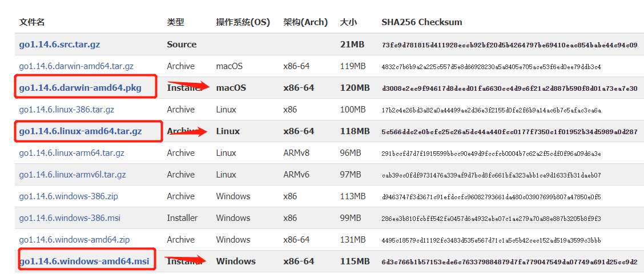Download go1.14.6.windows-amd64.msi Windows installer
Viewport: 644px width, 274px height.
pyautogui.click(x=84, y=261)
